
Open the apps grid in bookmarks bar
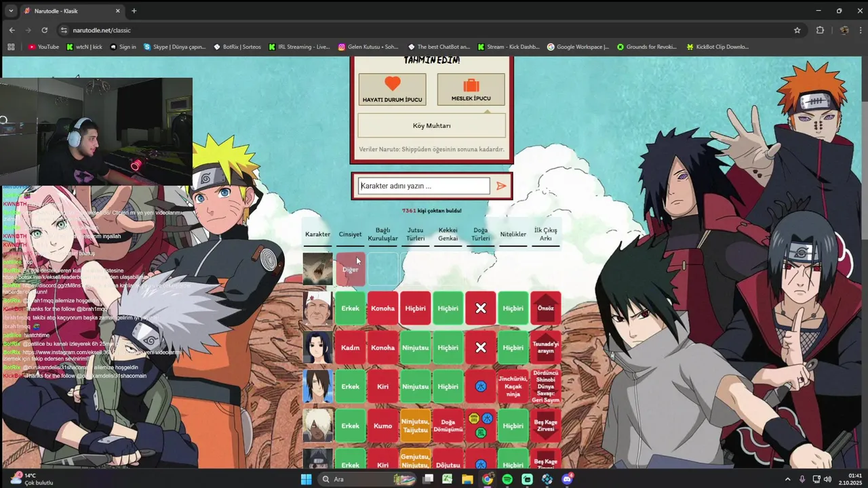point(11,47)
